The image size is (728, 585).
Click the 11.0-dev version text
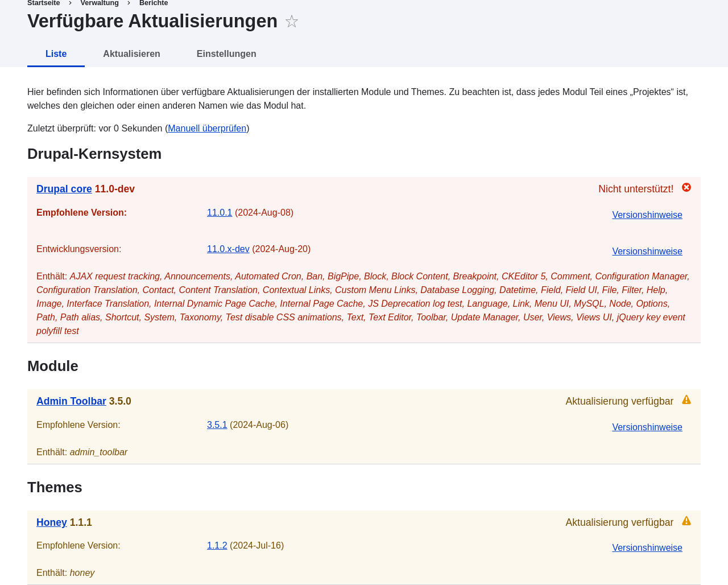pos(115,189)
